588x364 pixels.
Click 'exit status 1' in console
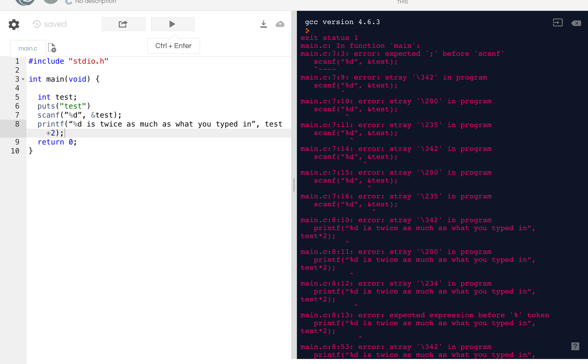329,38
